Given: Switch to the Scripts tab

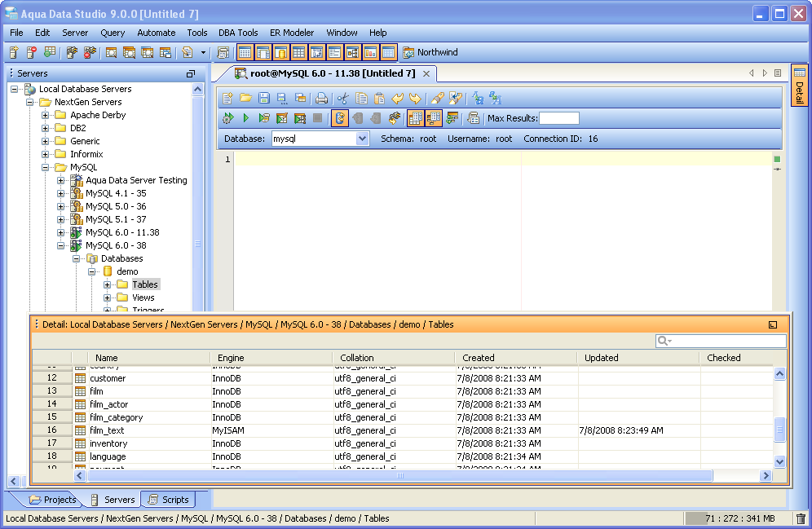Looking at the screenshot, I should (168, 500).
